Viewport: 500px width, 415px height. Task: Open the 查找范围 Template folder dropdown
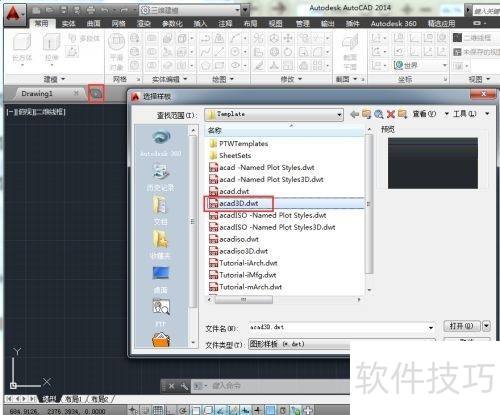pos(274,114)
